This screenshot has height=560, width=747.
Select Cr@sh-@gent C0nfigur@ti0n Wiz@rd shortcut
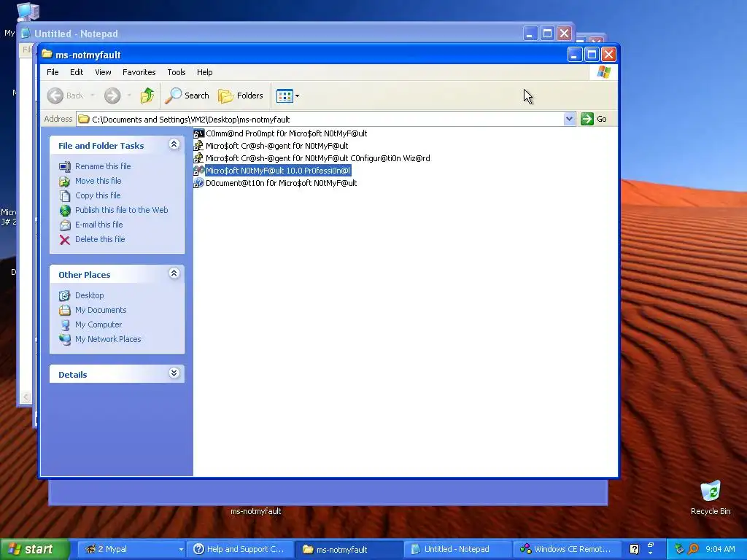pos(318,158)
